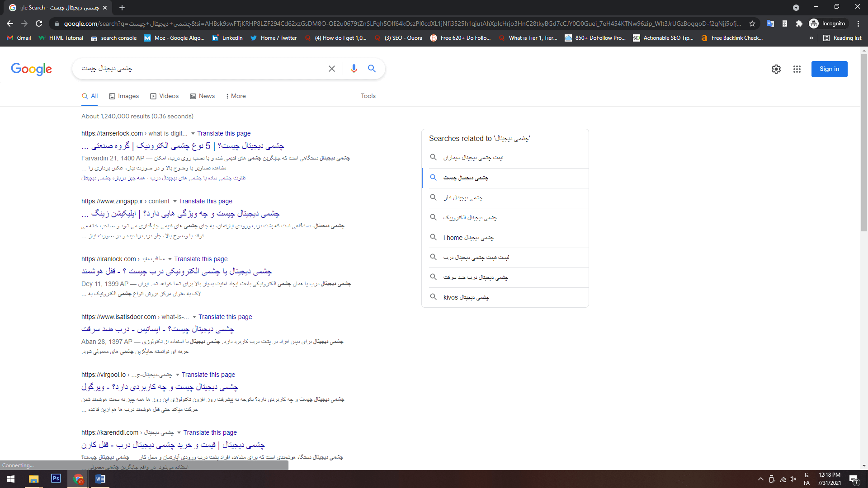Open the tanserlock.com result title link
Image resolution: width=868 pixels, height=488 pixels.
[183, 146]
